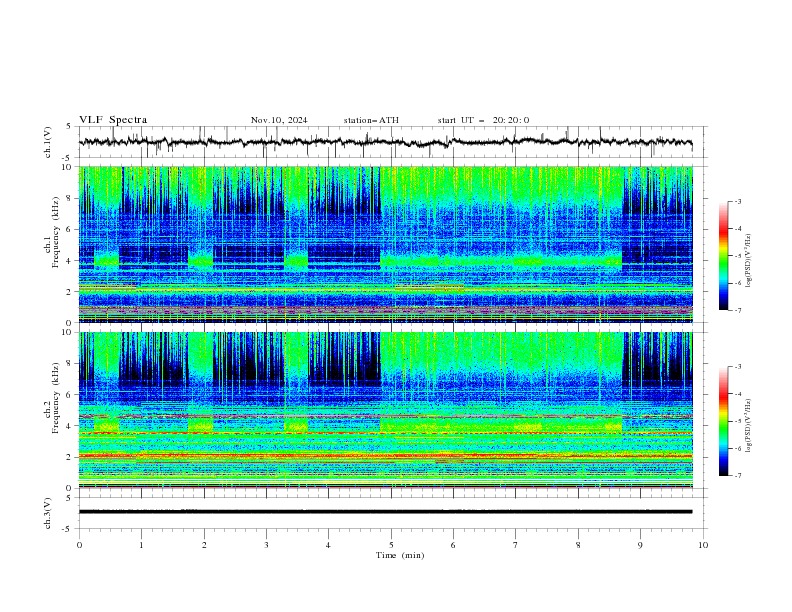This screenshot has height=612, width=792.
Task: Click the 'VLF Spectra' title text
Action: 113,120
